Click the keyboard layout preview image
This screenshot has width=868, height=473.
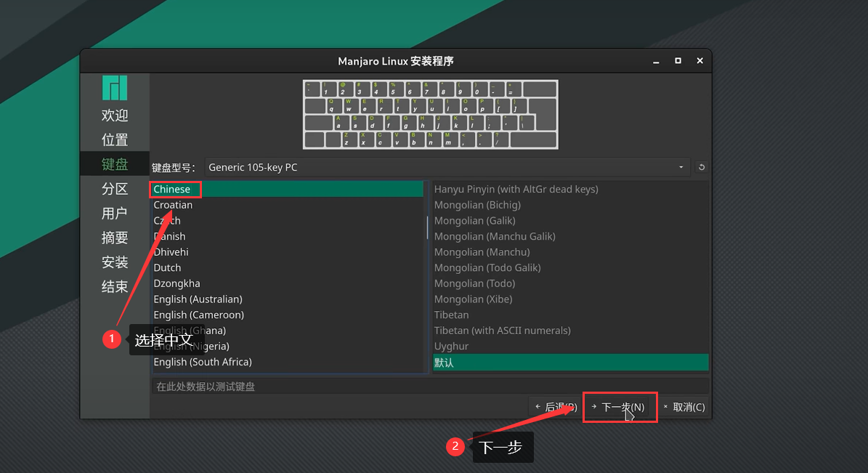tap(430, 115)
